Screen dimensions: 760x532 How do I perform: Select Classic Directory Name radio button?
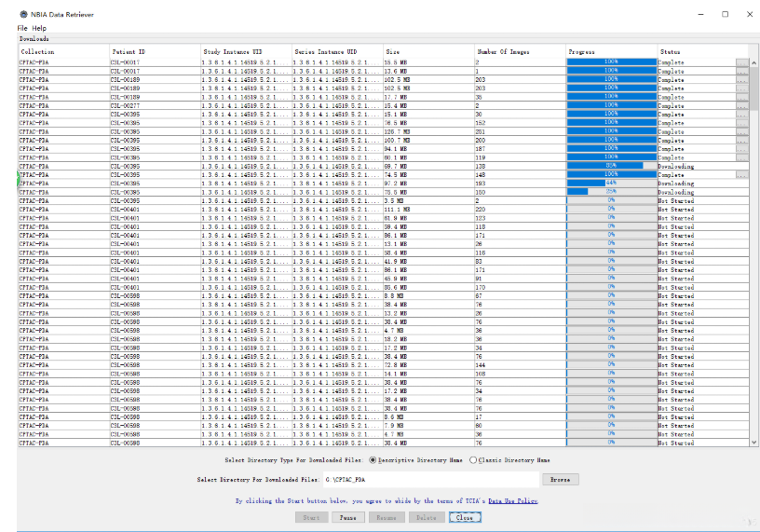click(x=473, y=460)
